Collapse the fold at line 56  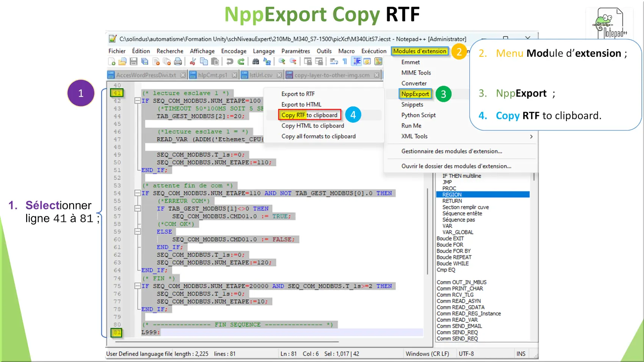[138, 209]
